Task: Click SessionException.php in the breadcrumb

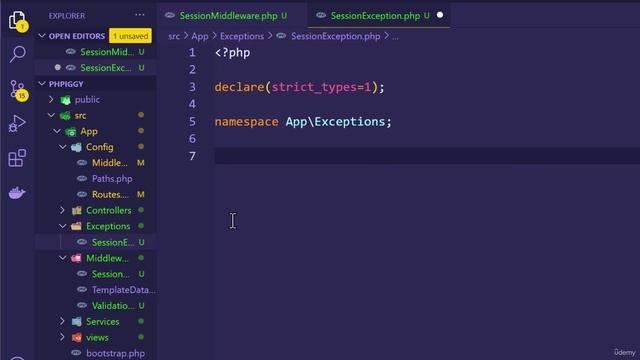Action: 336,36
